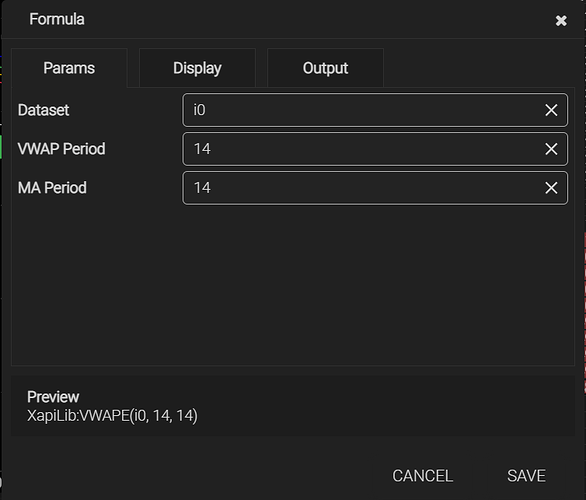Open the Display tab
The height and width of the screenshot is (500, 586).
(x=197, y=68)
